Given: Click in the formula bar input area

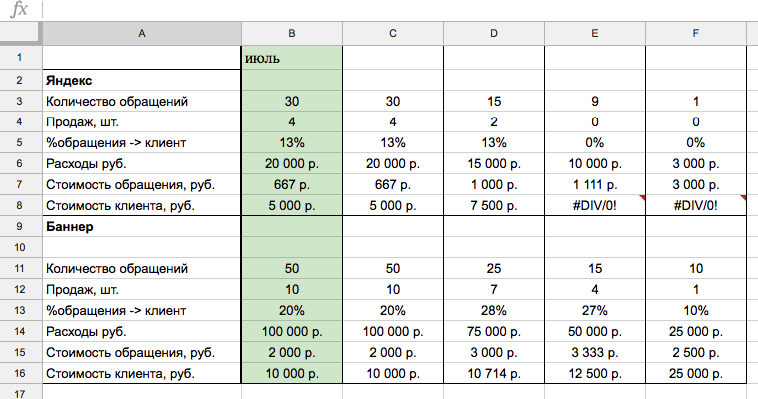Looking at the screenshot, I should 400,10.
